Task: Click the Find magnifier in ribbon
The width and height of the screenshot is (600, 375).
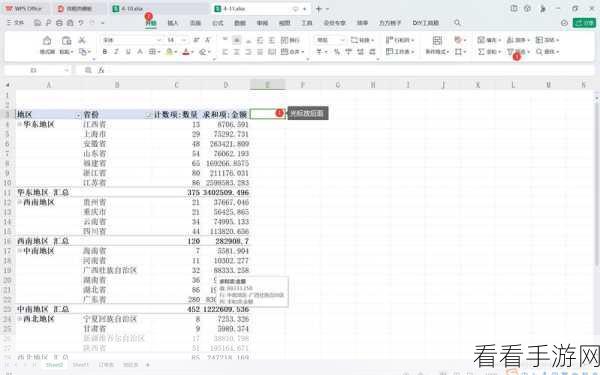Action: click(539, 51)
